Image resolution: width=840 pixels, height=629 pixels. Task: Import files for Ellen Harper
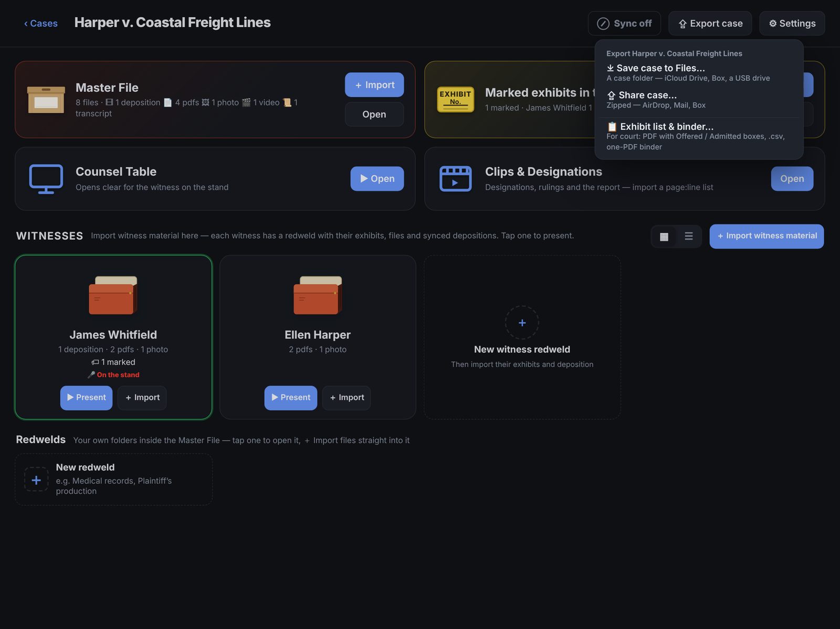(x=346, y=398)
